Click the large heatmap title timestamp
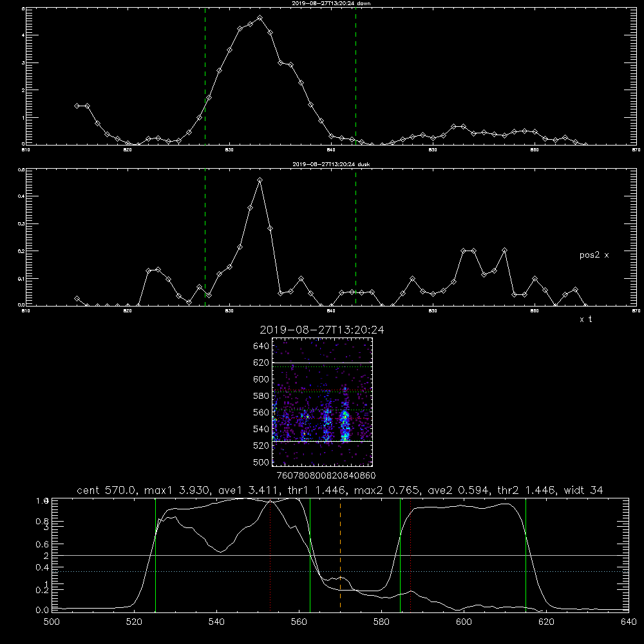This screenshot has width=644, height=644. 322,330
